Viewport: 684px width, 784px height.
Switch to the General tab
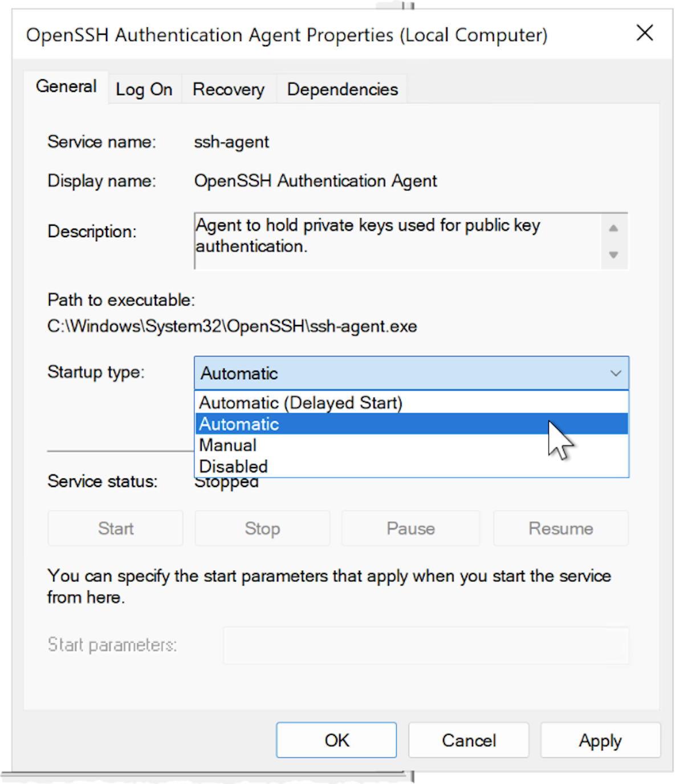click(66, 87)
